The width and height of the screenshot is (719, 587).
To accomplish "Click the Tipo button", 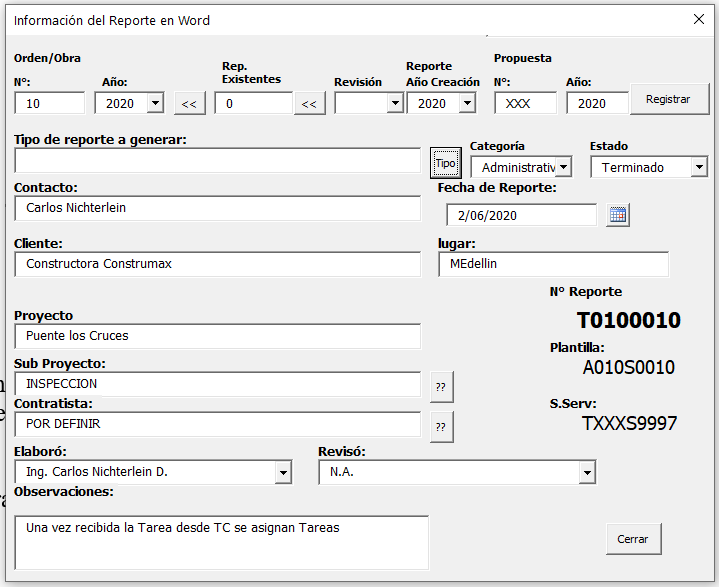I will pos(445,162).
